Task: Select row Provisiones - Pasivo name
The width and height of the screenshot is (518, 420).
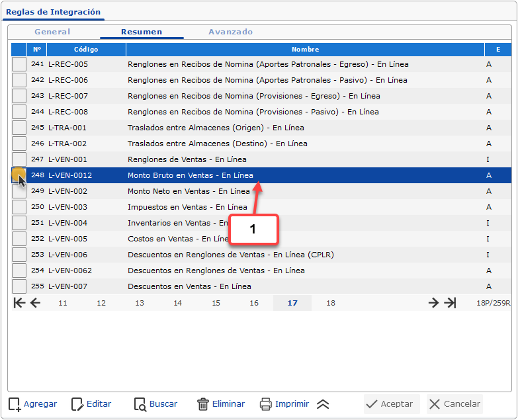Action: tap(253, 112)
